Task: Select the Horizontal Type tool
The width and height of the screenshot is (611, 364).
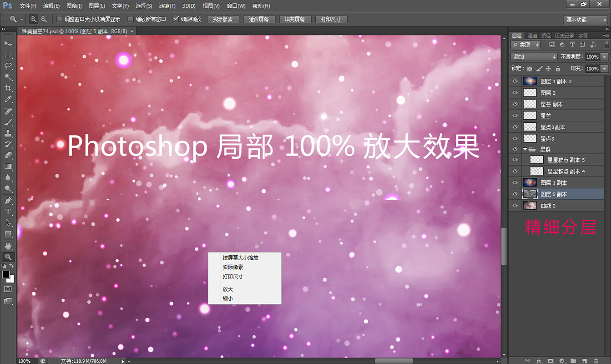Action: (x=8, y=212)
